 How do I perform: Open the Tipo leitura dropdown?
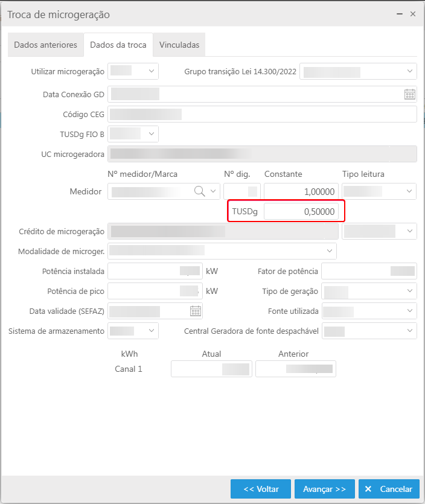409,191
